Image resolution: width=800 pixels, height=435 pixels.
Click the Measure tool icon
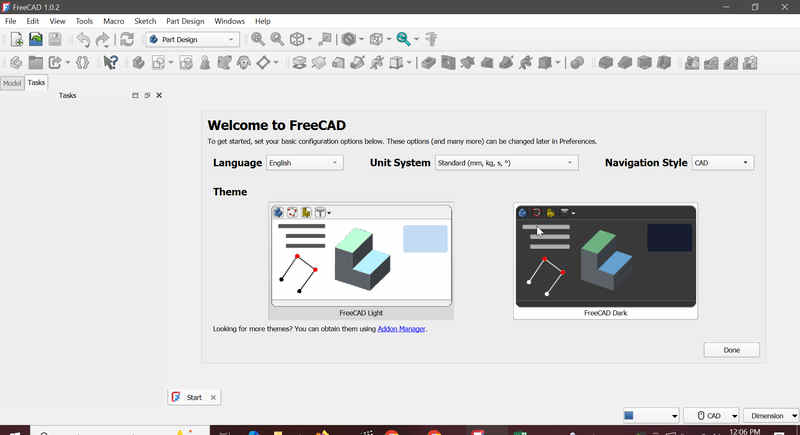click(x=432, y=39)
